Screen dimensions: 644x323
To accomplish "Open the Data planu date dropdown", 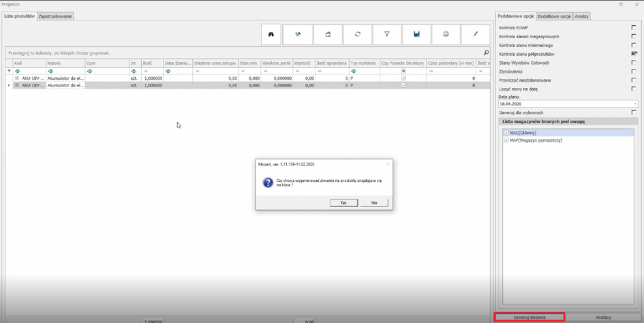I will point(635,104).
